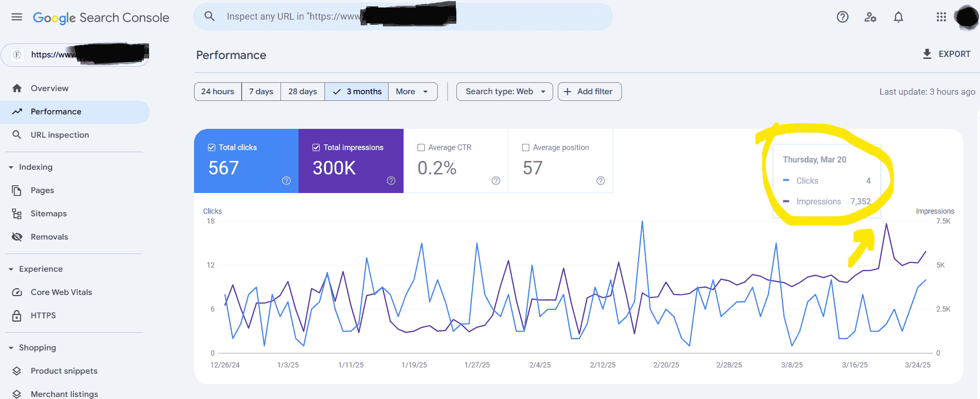The height and width of the screenshot is (399, 980).
Task: Open the property selector dropdown
Action: 75,55
